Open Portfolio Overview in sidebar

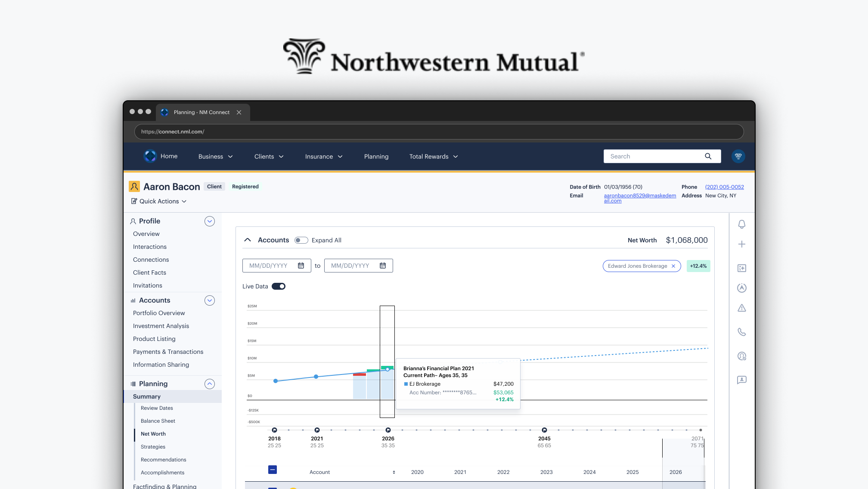159,313
